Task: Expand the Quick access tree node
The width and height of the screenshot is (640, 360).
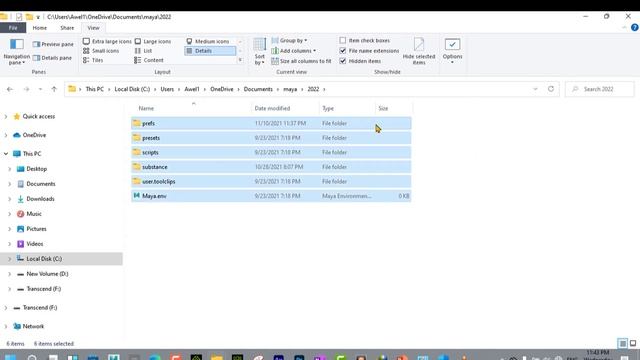Action: [6, 116]
